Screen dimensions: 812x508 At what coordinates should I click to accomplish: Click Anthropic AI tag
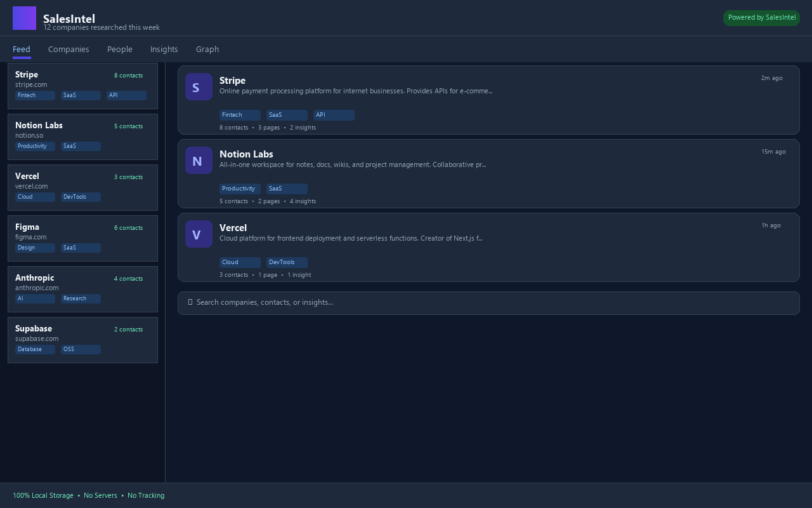tap(35, 298)
